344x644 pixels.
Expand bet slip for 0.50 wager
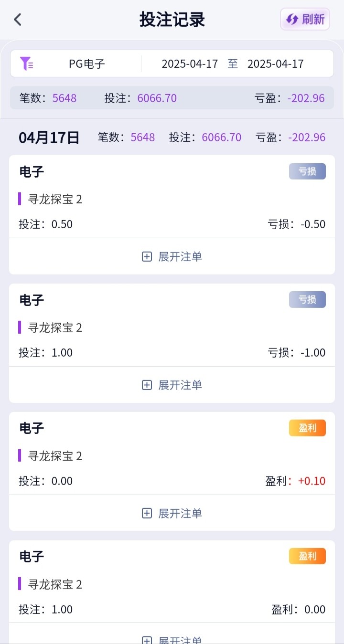pos(172,257)
